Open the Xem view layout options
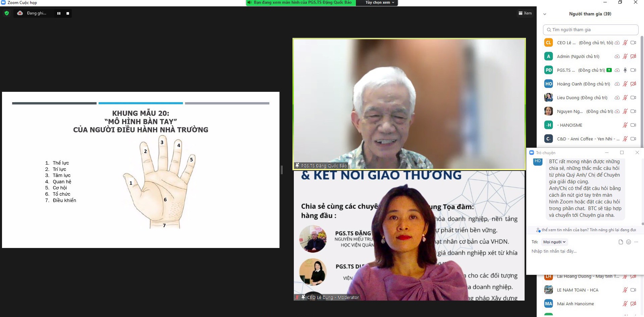 (525, 13)
